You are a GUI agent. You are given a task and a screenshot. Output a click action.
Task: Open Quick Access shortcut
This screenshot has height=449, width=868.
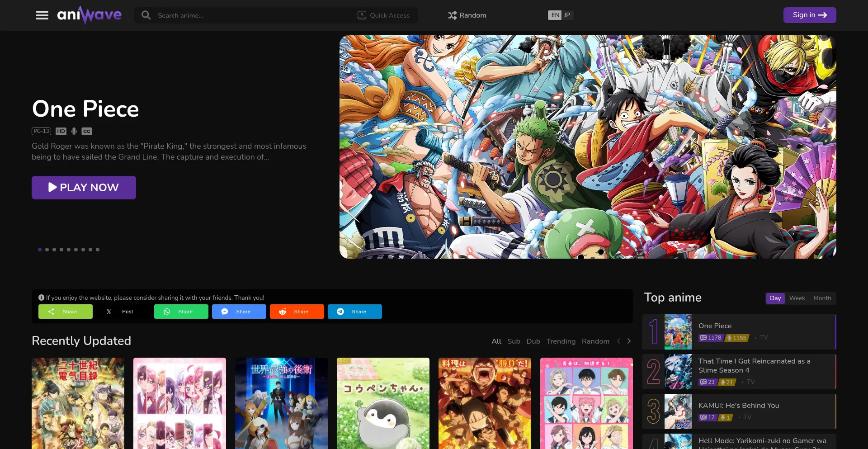coord(384,15)
